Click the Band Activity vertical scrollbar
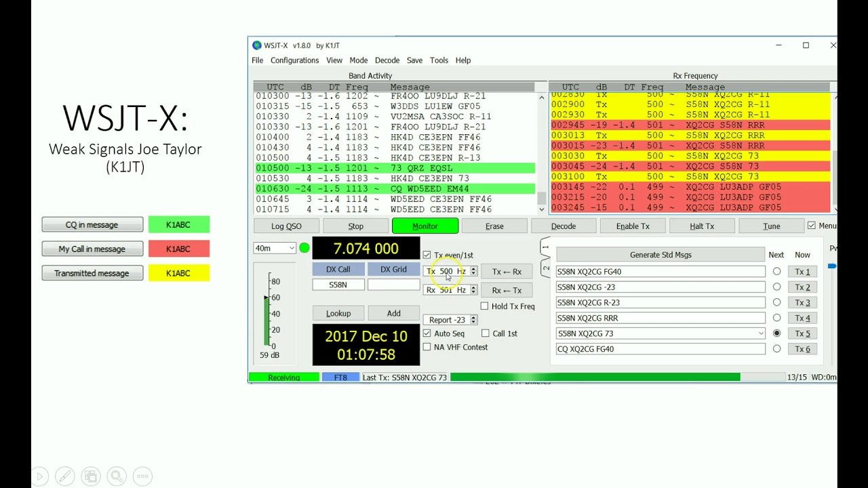Screen dimensions: 868x488 [541, 152]
